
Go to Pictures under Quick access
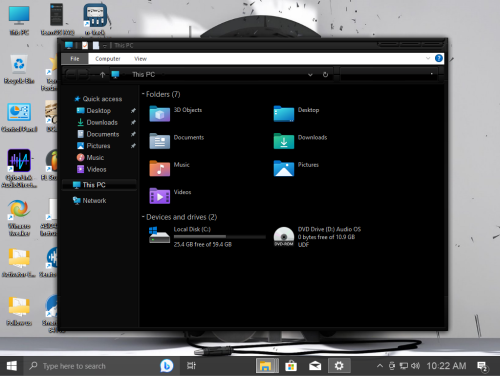tap(98, 146)
